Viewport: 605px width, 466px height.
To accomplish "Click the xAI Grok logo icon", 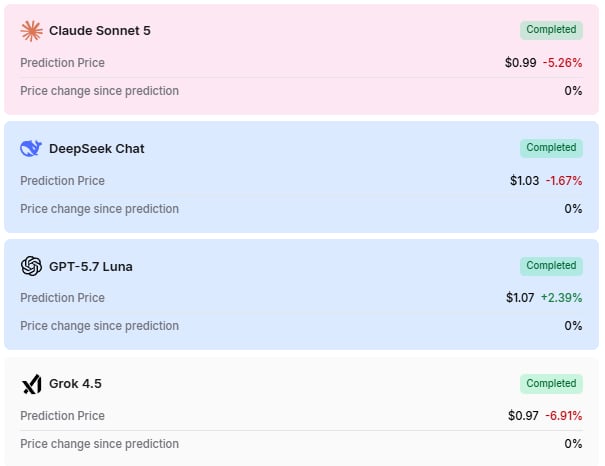I will pos(31,384).
